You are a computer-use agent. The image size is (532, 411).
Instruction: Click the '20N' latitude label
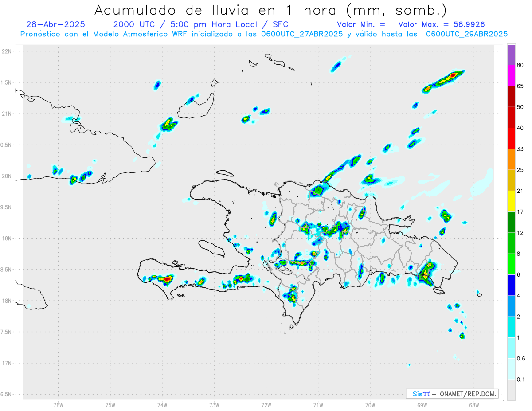point(7,176)
